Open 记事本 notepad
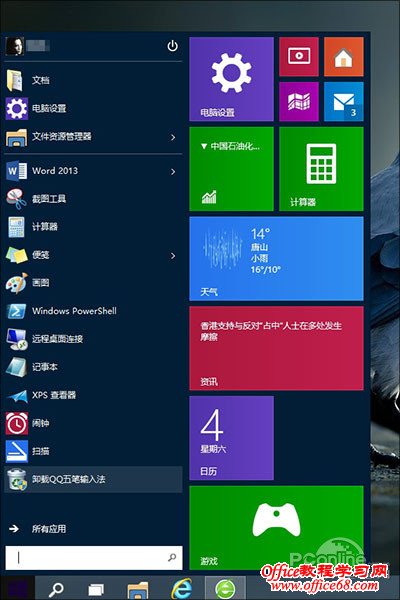400x600 pixels. 93,367
